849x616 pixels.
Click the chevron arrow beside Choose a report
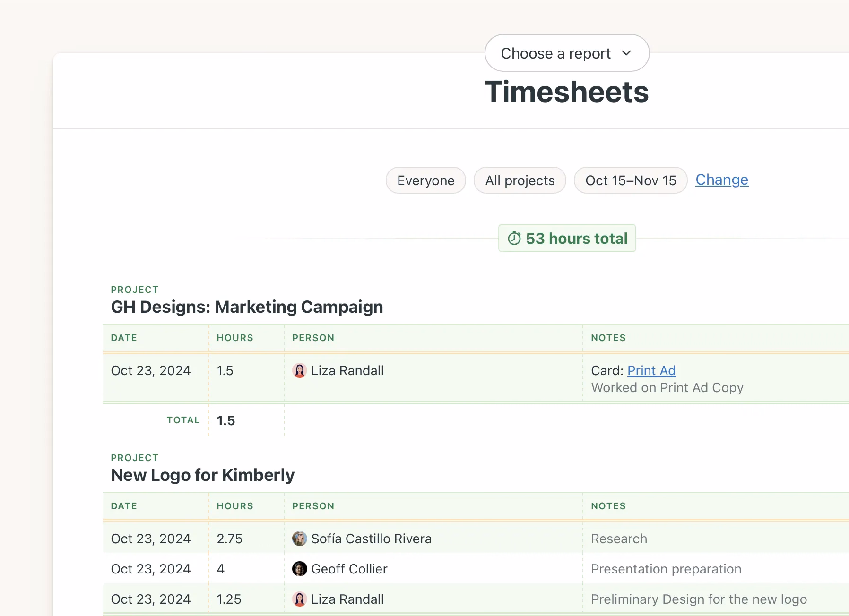(x=626, y=53)
